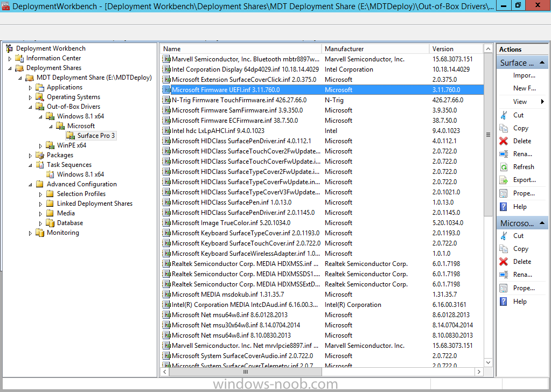Select Microsoft Net msu30x64w8.inf row
The image size is (551, 392).
coord(322,325)
